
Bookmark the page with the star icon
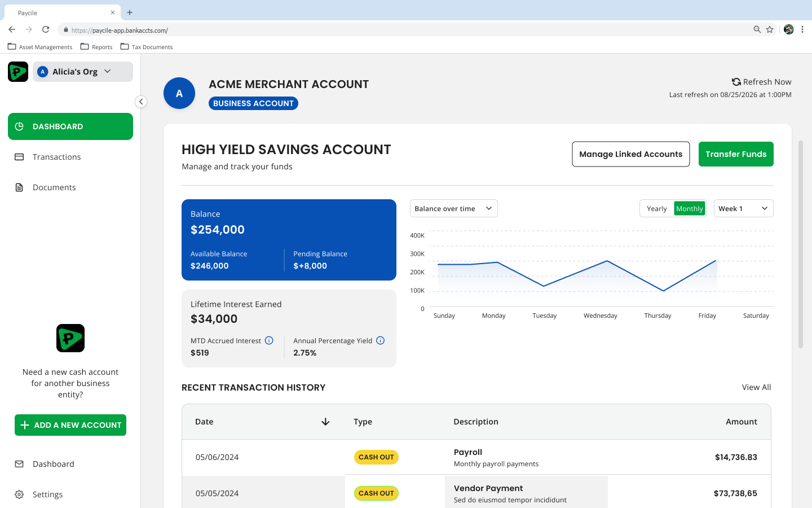click(770, 30)
